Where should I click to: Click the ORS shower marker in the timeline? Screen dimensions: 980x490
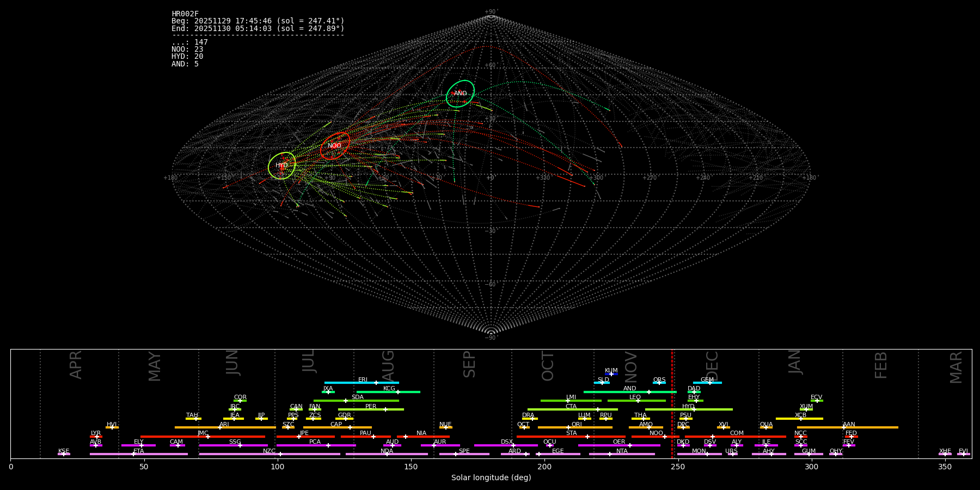pyautogui.click(x=659, y=383)
